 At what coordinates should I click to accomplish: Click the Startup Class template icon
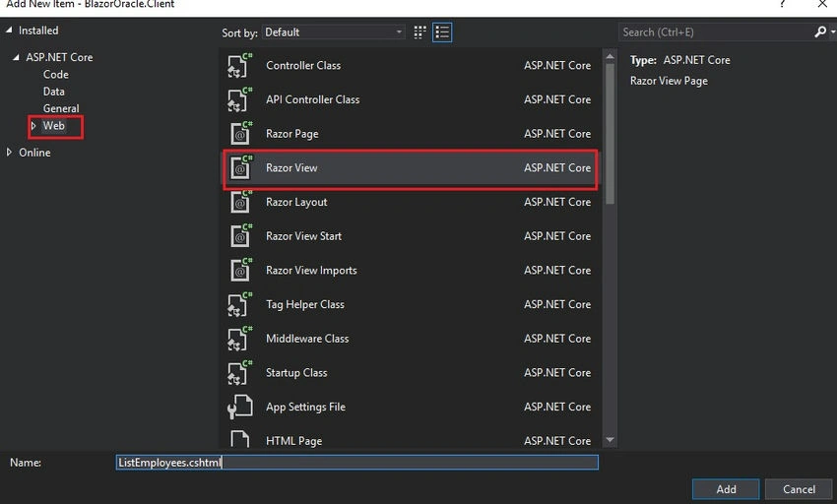click(x=239, y=373)
